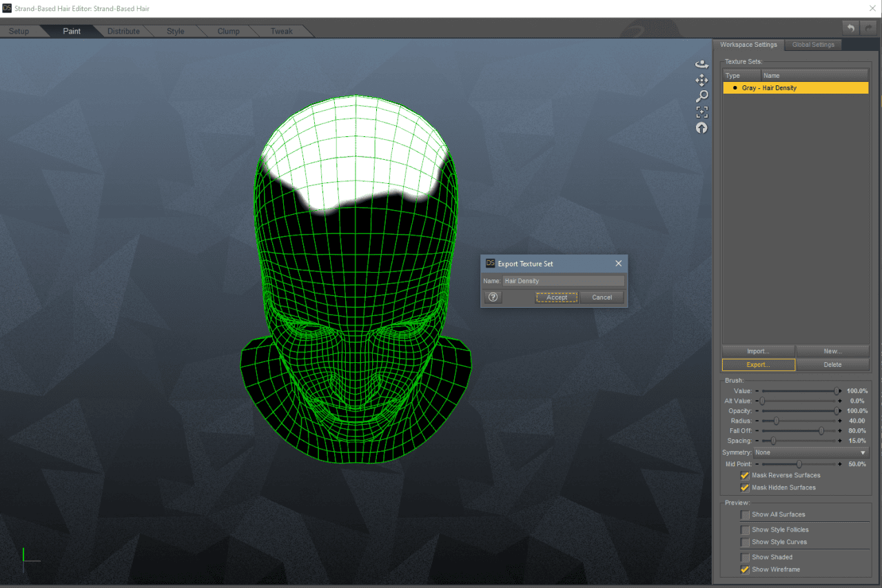Open help in Export Texture Set dialog
Screen dimensions: 882x588
pyautogui.click(x=493, y=297)
